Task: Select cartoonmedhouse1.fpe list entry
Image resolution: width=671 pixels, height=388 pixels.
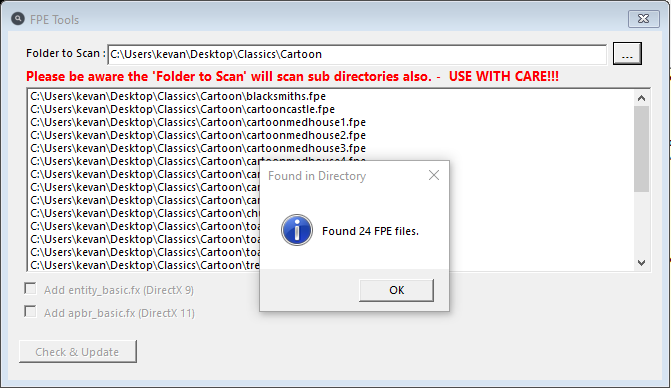Action: 198,122
